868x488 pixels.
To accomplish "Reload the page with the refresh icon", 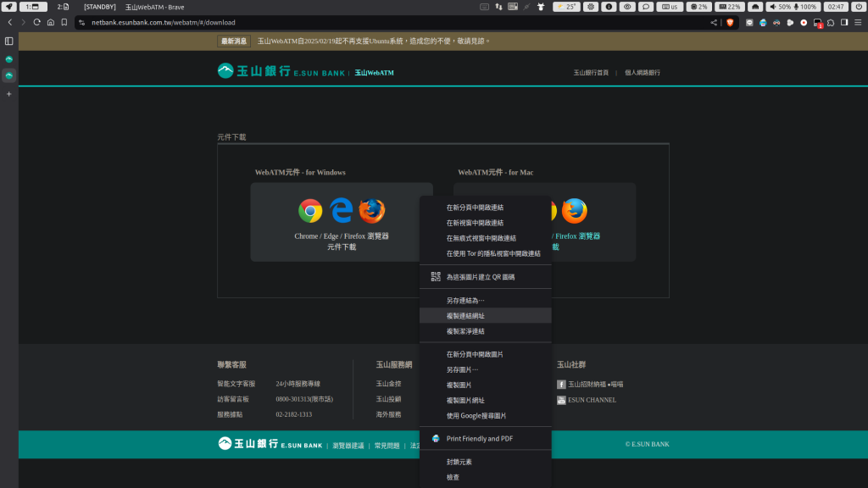I will [x=37, y=23].
